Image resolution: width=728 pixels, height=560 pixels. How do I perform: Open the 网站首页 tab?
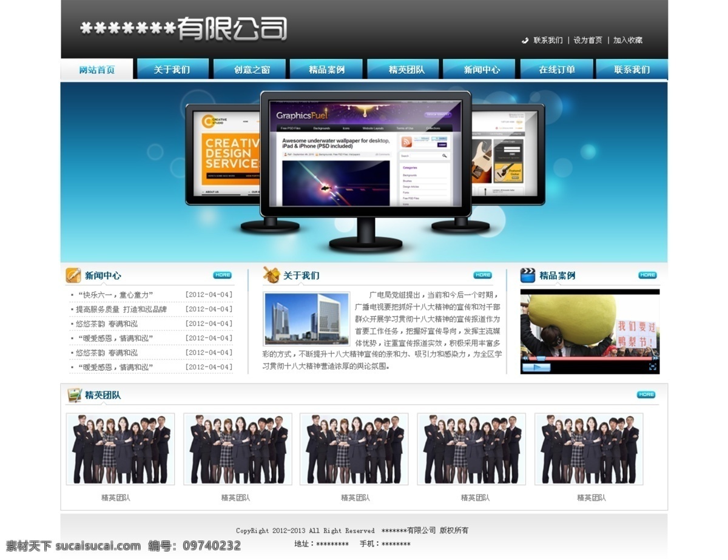coord(97,69)
